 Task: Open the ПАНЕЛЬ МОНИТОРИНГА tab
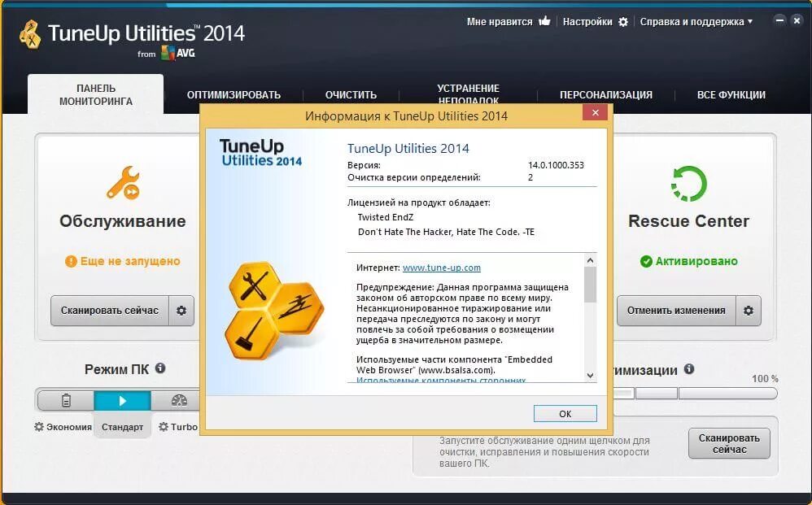point(96,94)
